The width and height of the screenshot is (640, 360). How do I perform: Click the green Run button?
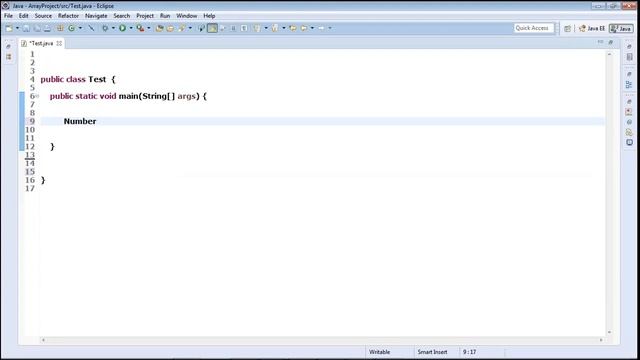(x=122, y=28)
